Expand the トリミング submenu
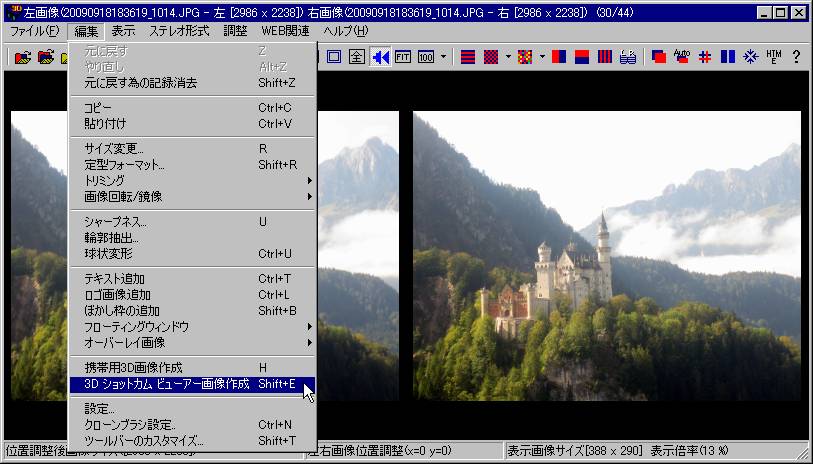 click(193, 180)
